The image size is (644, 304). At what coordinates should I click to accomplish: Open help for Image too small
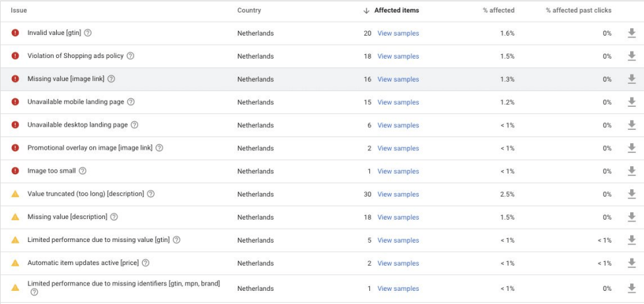click(x=83, y=171)
